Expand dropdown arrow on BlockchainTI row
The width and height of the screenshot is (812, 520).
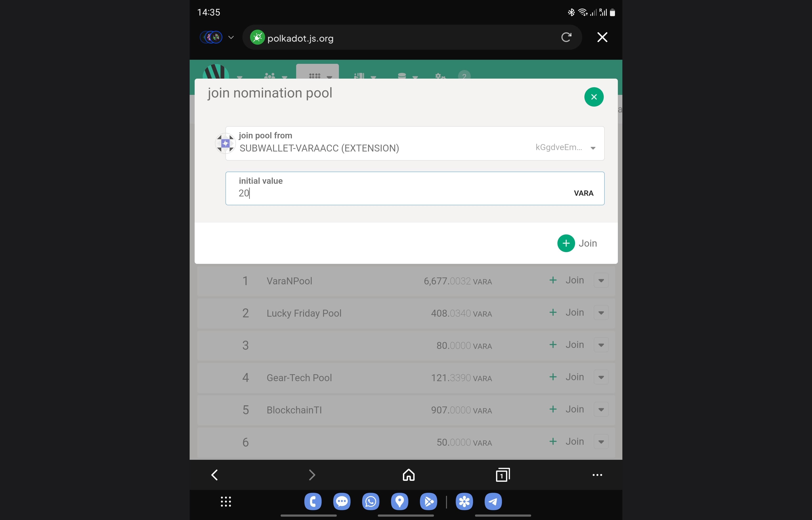tap(601, 410)
